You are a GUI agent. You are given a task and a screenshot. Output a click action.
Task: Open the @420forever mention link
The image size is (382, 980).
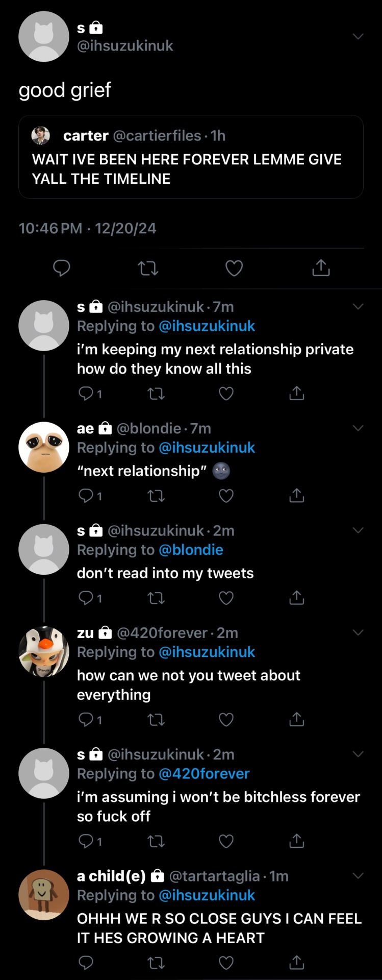(x=204, y=774)
